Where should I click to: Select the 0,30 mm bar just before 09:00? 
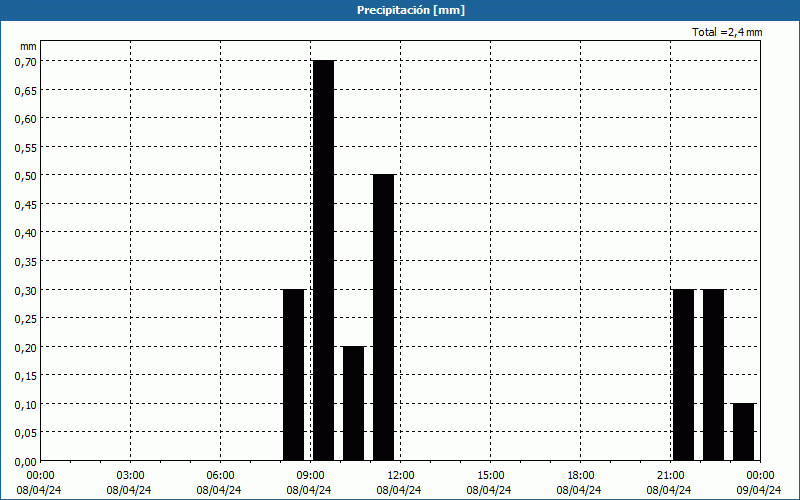coord(293,375)
